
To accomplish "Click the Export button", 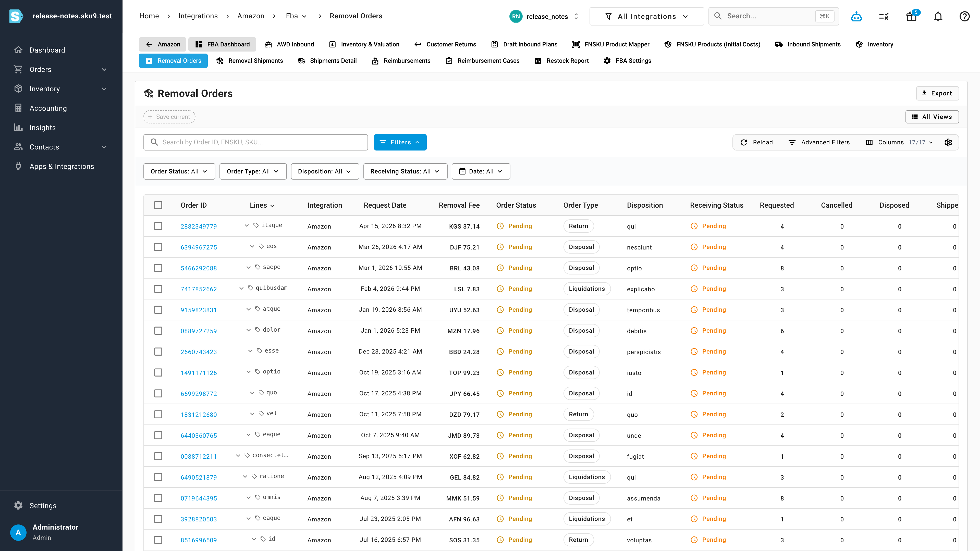I will pyautogui.click(x=937, y=93).
